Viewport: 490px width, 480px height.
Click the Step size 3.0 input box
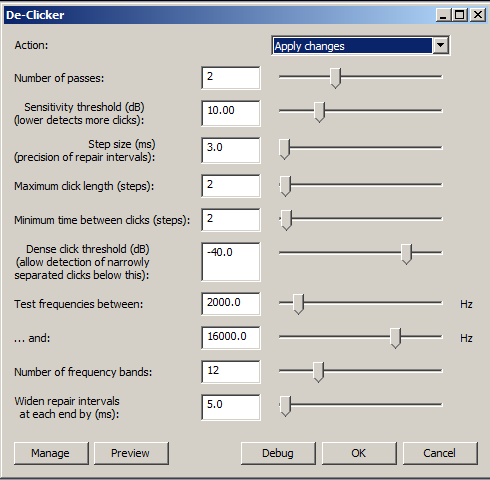[231, 150]
